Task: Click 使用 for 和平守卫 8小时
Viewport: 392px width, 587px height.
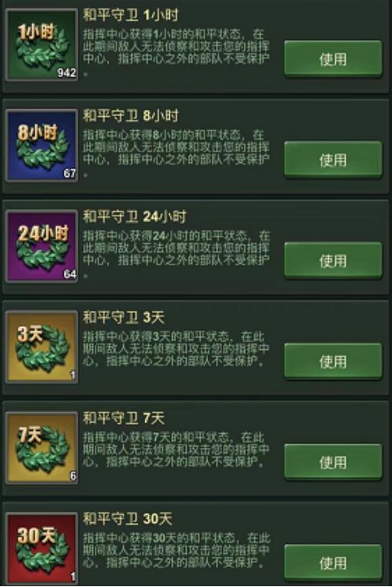Action: [x=333, y=160]
